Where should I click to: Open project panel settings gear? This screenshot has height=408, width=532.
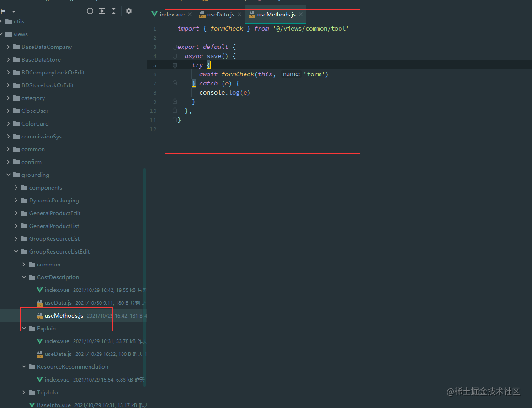pyautogui.click(x=129, y=11)
